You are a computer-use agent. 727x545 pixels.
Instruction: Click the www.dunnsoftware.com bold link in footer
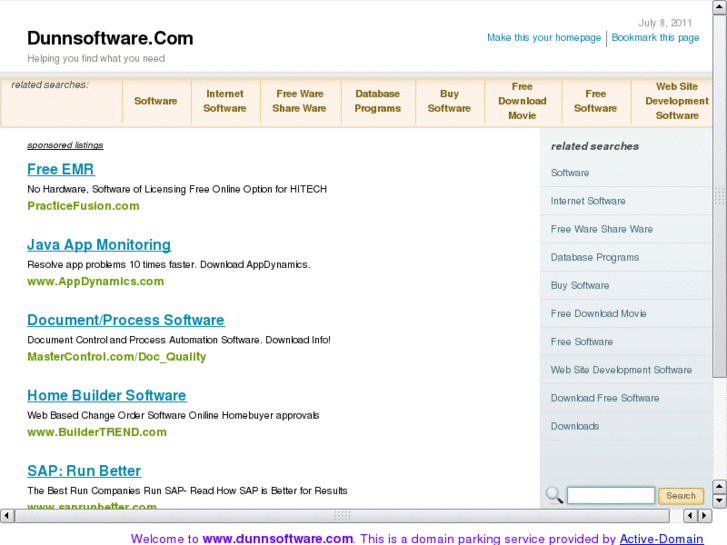(278, 539)
